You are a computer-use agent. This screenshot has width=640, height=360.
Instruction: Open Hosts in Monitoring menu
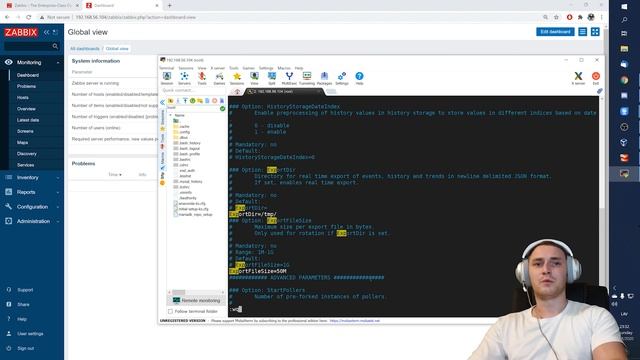pos(23,98)
